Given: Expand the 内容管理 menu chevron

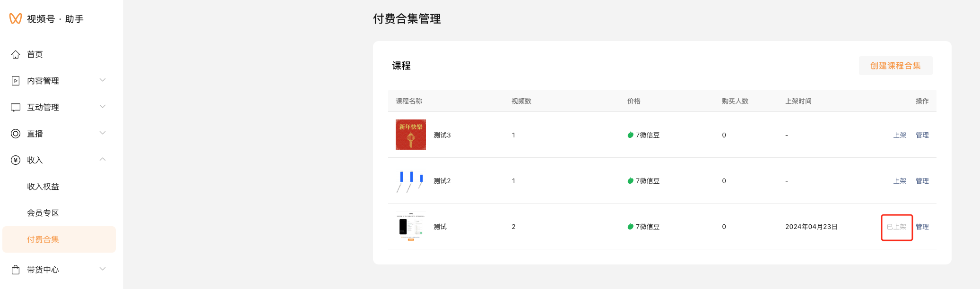Looking at the screenshot, I should pos(103,80).
